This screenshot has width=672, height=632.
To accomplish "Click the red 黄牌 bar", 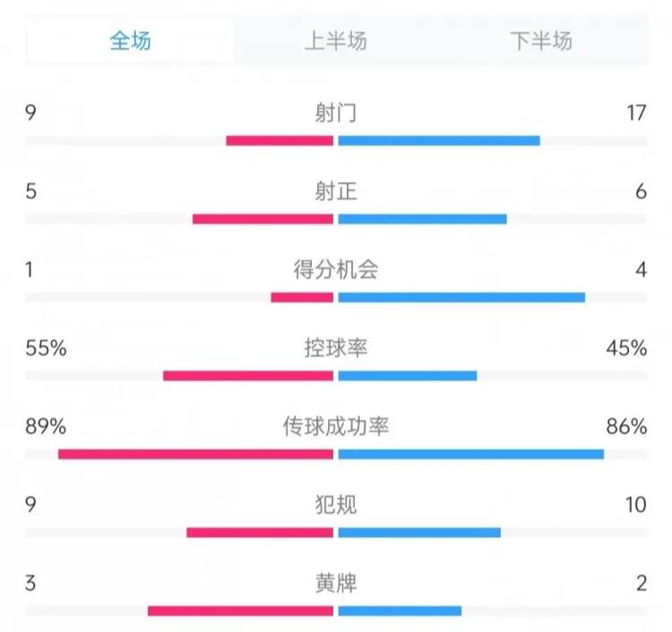I will 240,611.
